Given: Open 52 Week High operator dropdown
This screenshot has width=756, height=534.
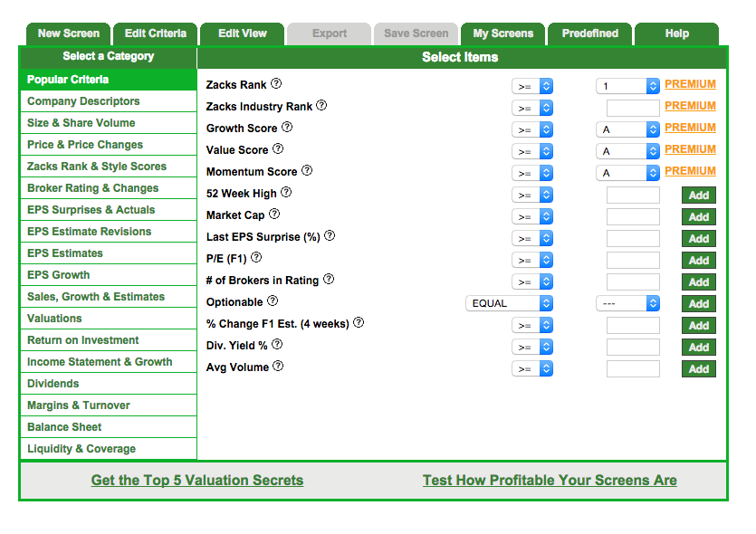Looking at the screenshot, I should (x=532, y=195).
